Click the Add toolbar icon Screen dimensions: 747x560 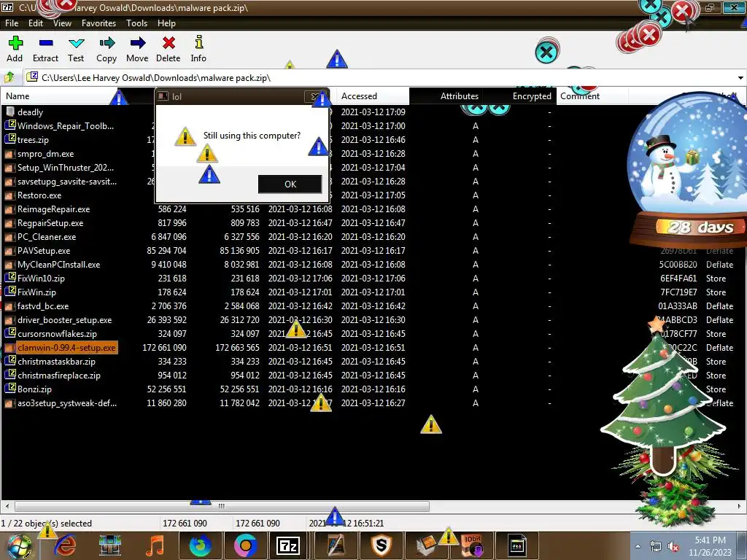coord(15,49)
